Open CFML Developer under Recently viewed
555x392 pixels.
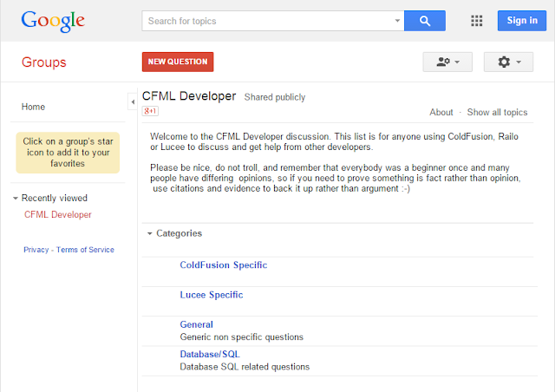point(58,214)
